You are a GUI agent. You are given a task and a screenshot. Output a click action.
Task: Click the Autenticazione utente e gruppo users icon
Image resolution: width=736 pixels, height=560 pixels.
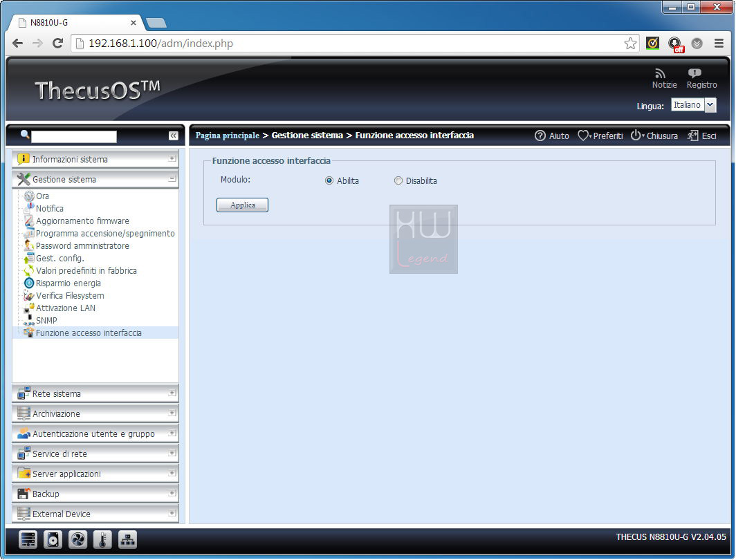tap(24, 434)
